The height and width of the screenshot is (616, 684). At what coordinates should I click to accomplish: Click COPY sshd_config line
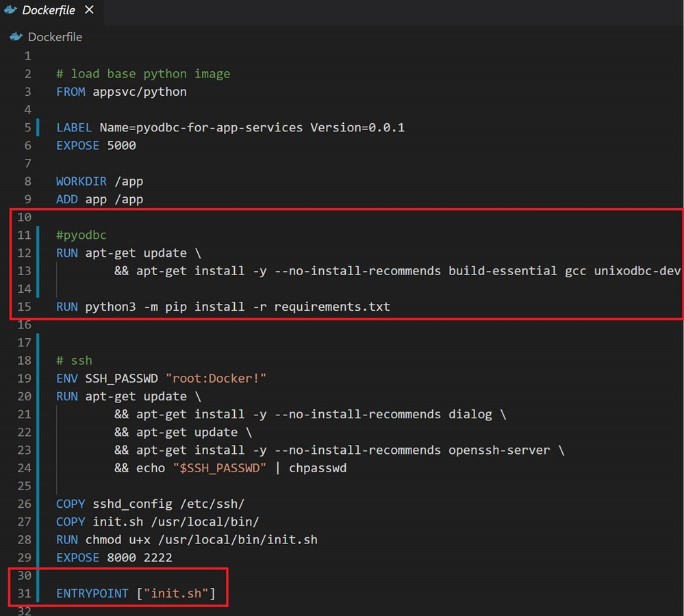click(150, 504)
